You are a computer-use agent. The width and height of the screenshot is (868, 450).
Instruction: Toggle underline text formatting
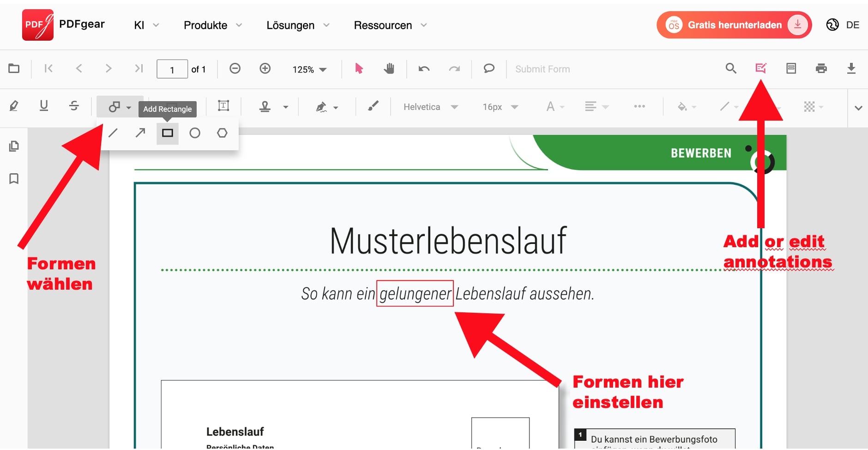point(44,106)
